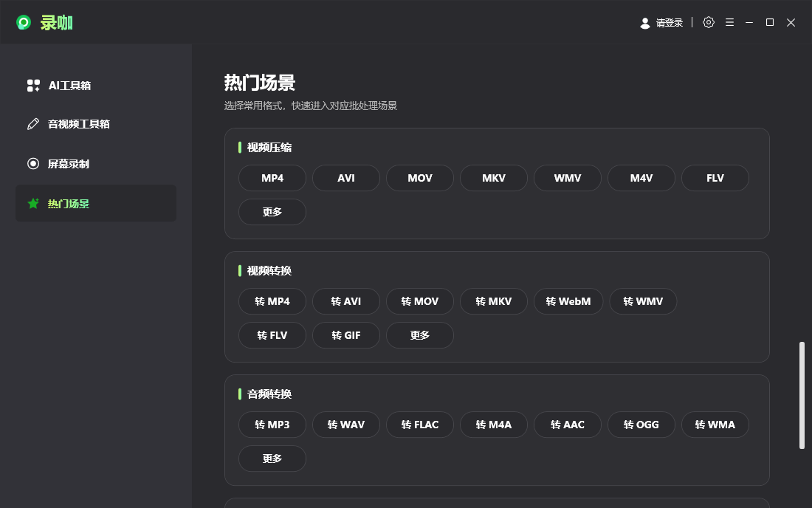This screenshot has height=508, width=812.
Task: Click the user avatar icon
Action: click(644, 23)
